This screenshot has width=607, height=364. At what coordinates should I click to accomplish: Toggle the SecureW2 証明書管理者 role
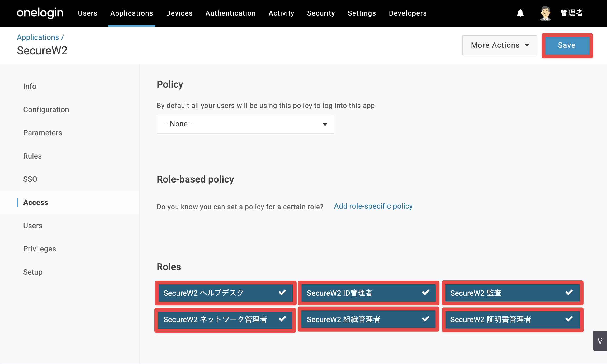[x=513, y=319]
